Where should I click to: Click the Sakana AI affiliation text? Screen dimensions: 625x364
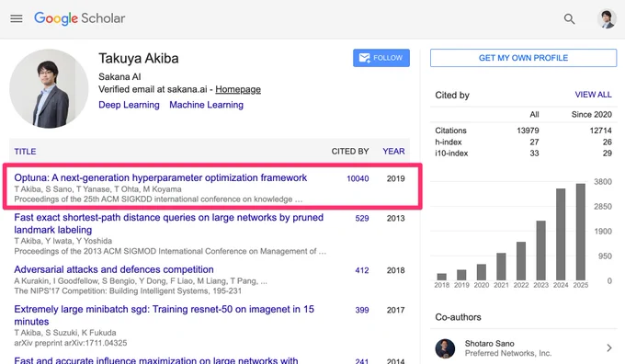(x=119, y=77)
